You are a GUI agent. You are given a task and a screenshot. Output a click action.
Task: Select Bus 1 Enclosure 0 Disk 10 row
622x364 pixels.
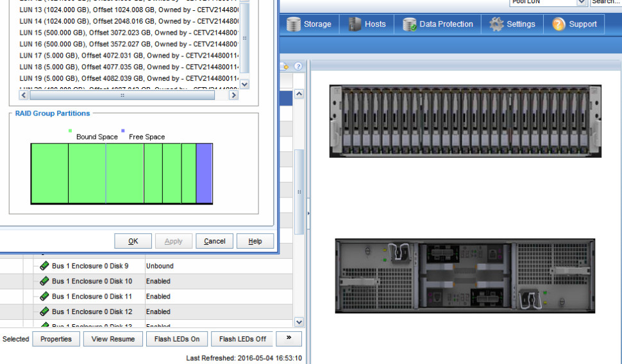(x=146, y=281)
